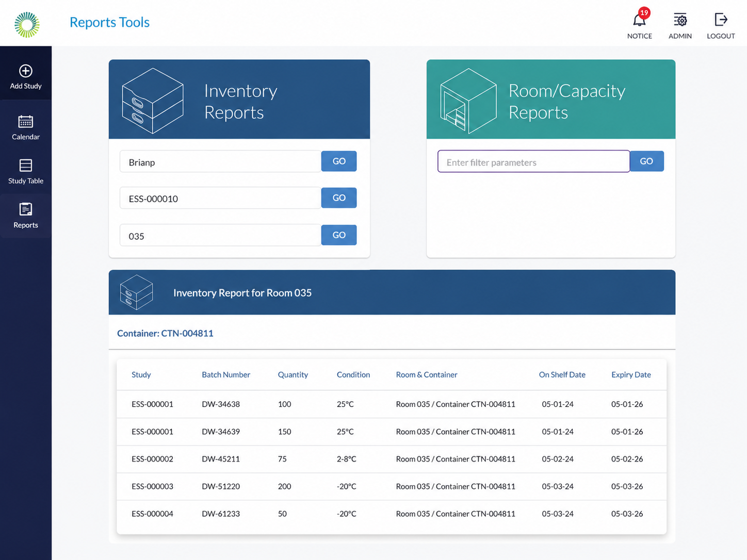
Task: Open the Notice bell icon
Action: point(639,20)
